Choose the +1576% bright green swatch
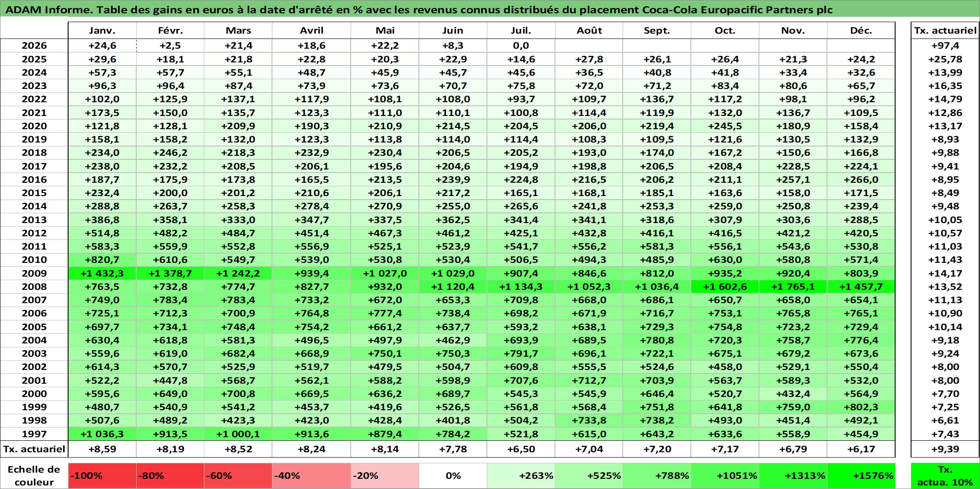Image resolution: width=980 pixels, height=489 pixels. click(861, 476)
